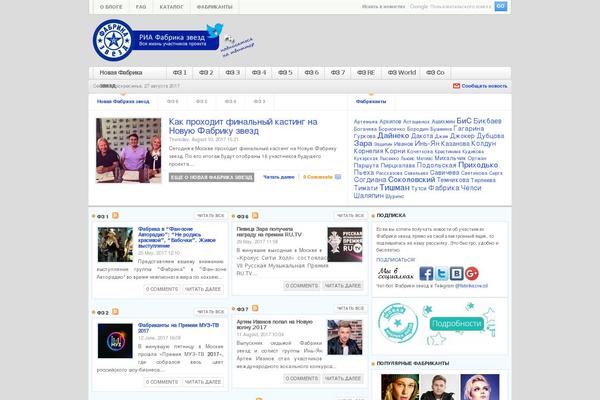Click the Сообщить новость link
Image resolution: width=600 pixels, height=400 pixels.
[x=484, y=86]
